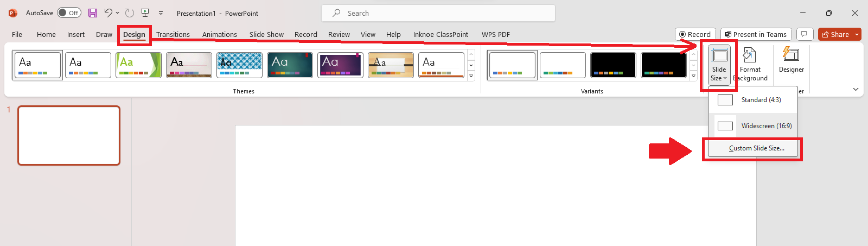Apply the Office Theme white thumbnail

tap(37, 65)
